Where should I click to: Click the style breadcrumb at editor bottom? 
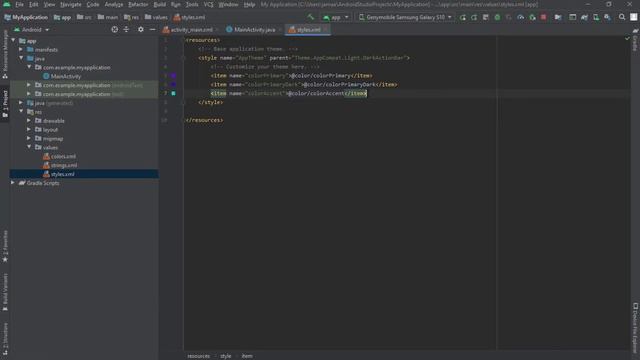tap(226, 356)
